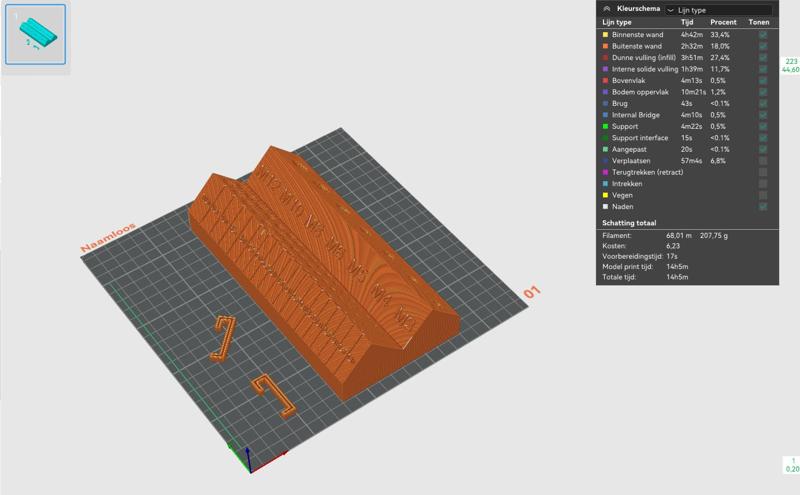Click the Binnenste wand time 4h42m

(x=692, y=35)
